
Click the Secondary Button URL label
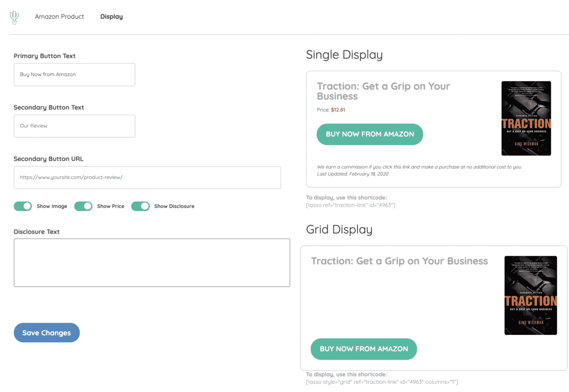coord(49,159)
